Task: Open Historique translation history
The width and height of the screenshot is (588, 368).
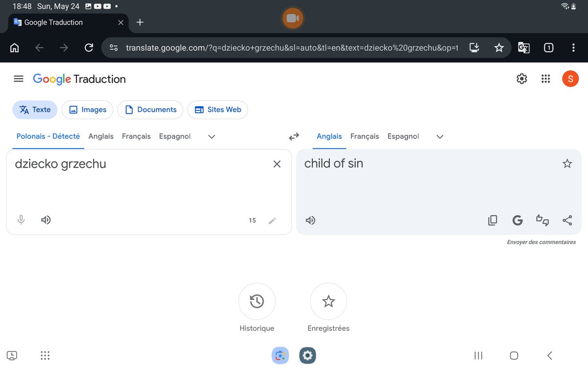Action: [x=257, y=301]
